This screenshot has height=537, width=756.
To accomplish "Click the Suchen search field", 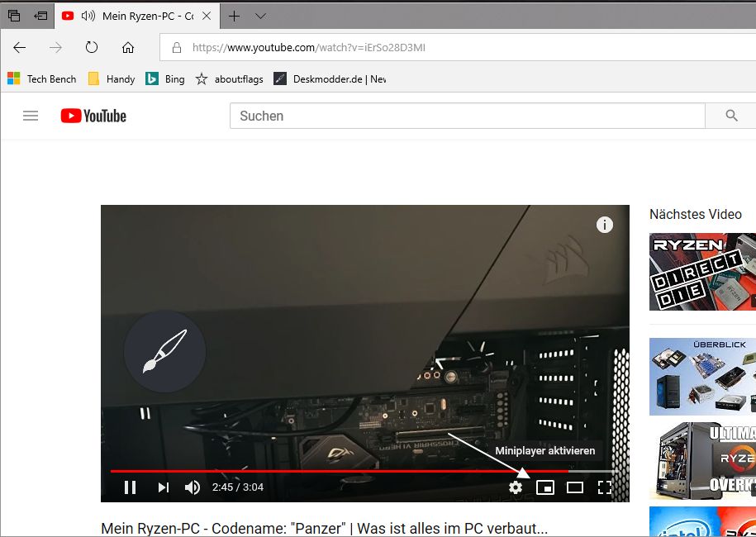I will pos(467,116).
